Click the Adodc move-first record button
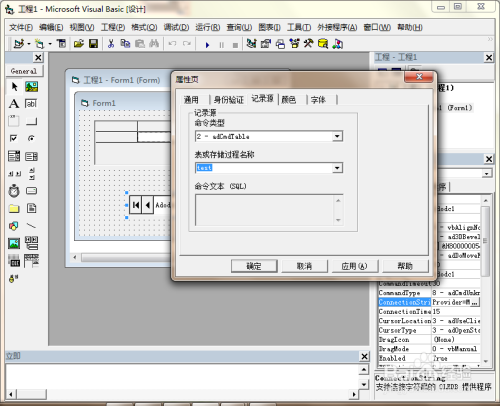This screenshot has height=406, width=500. [135, 205]
